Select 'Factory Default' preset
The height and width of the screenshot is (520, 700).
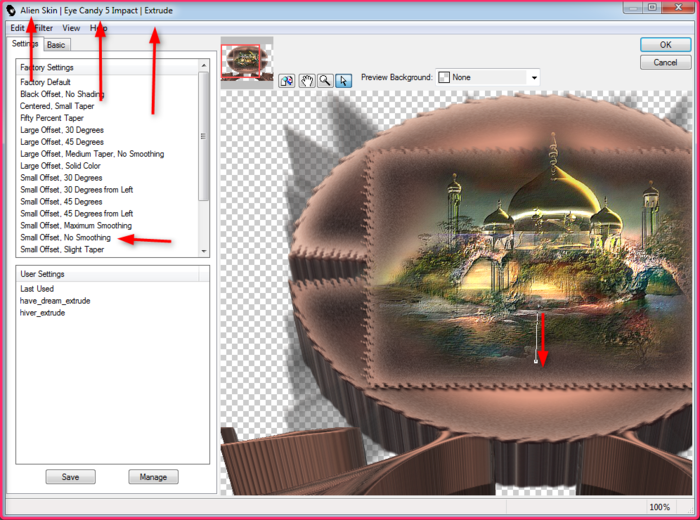[45, 82]
